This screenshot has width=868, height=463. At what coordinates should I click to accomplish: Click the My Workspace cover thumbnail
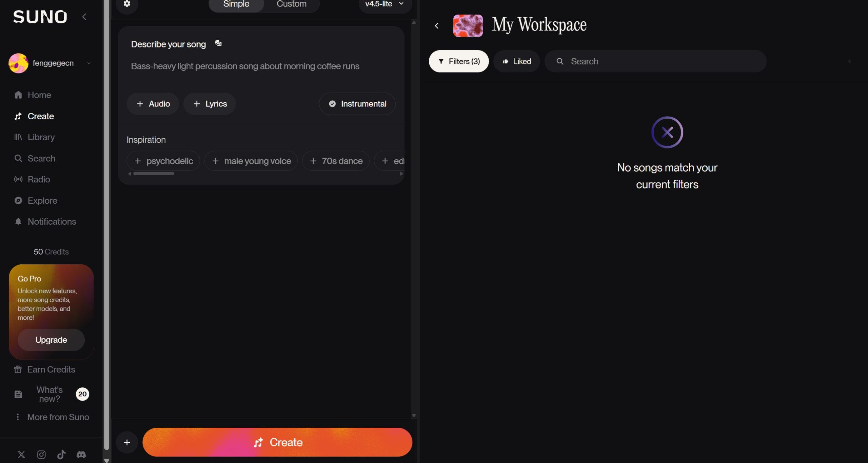468,25
